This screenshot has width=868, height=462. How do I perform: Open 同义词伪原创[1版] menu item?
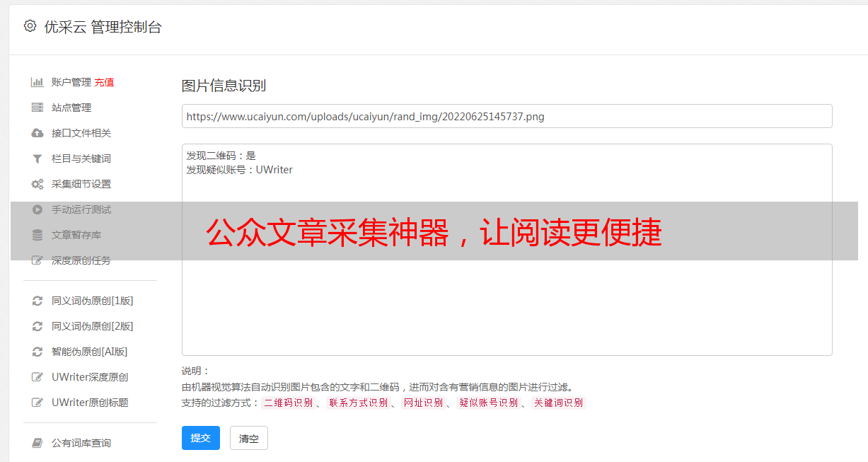93,301
